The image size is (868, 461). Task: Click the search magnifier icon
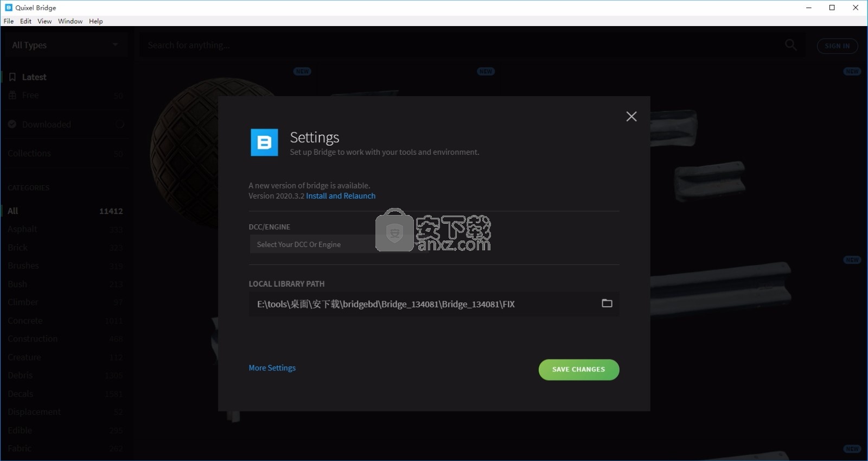(791, 45)
